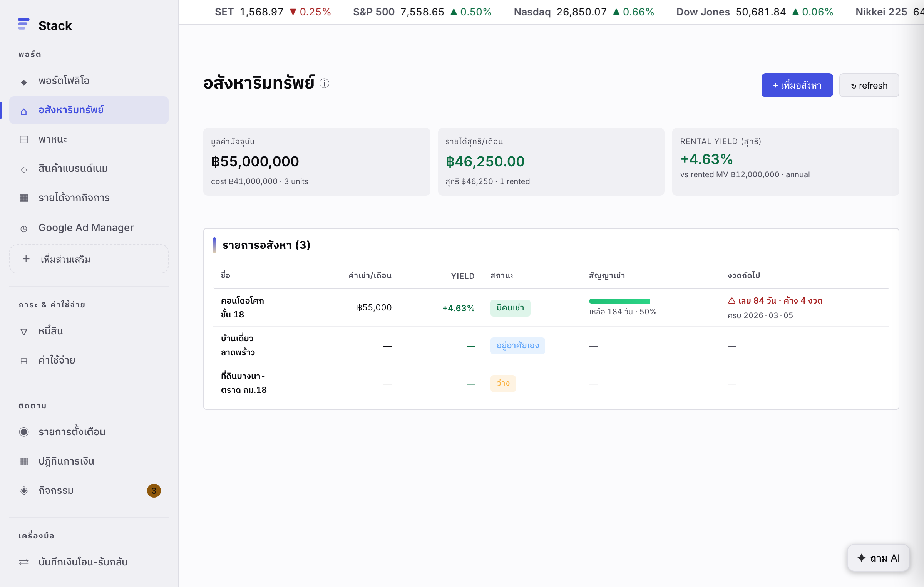Viewport: 924px width, 587px height.
Task: Click the ฿55,000 monthly rent cell
Action: point(374,307)
